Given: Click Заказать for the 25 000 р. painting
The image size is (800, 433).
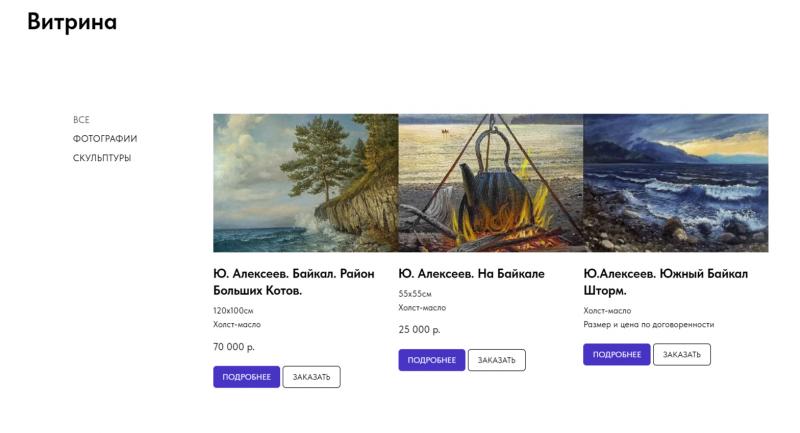Looking at the screenshot, I should coord(496,360).
